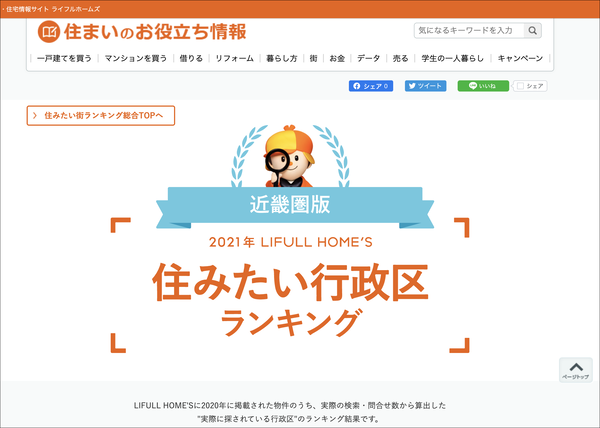Click the detective mascot character image
This screenshot has height=428, width=600.
point(289,156)
